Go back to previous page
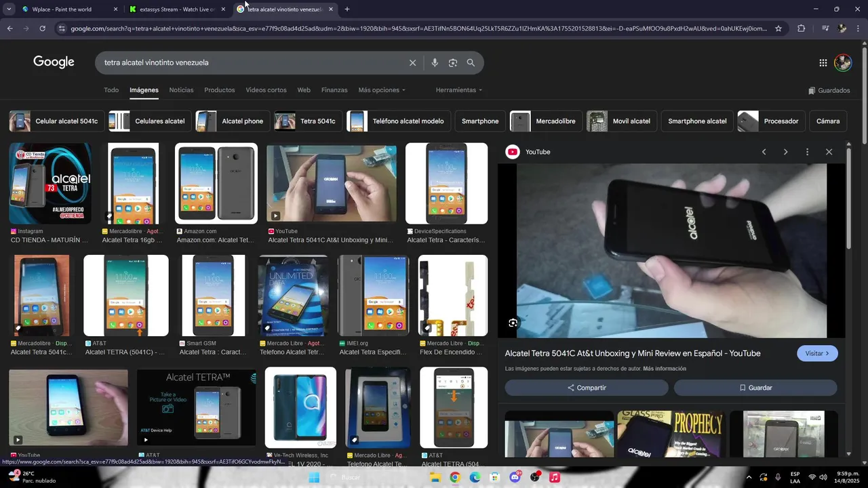 (x=9, y=28)
